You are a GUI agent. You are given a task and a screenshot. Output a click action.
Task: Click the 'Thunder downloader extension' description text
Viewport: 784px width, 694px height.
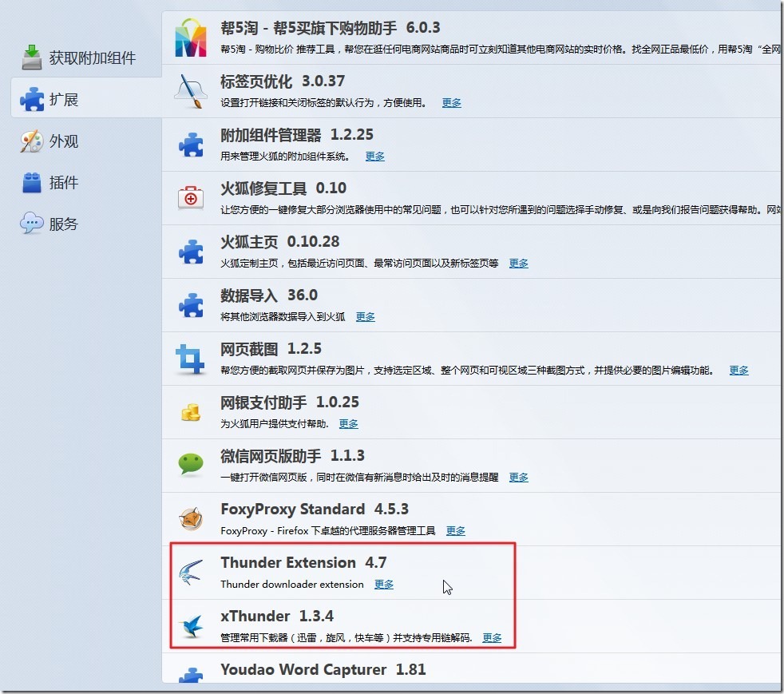pos(292,584)
